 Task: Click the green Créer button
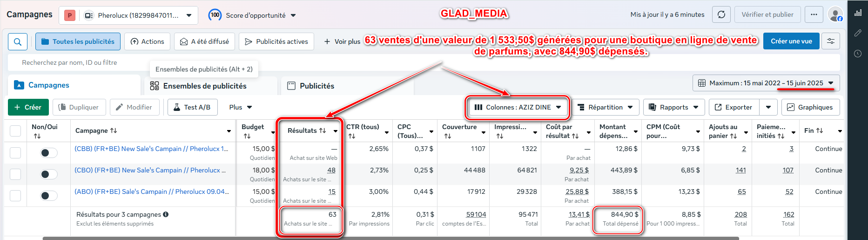[28, 107]
